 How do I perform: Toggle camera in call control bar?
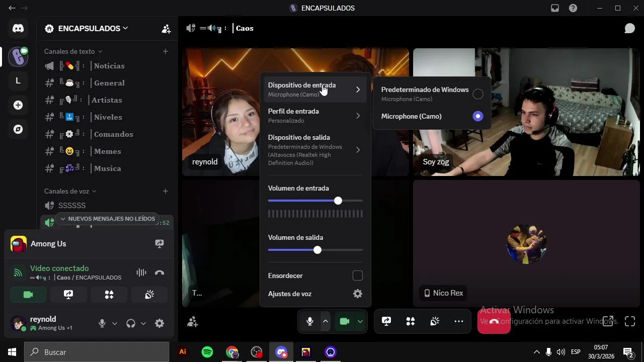[345, 321]
